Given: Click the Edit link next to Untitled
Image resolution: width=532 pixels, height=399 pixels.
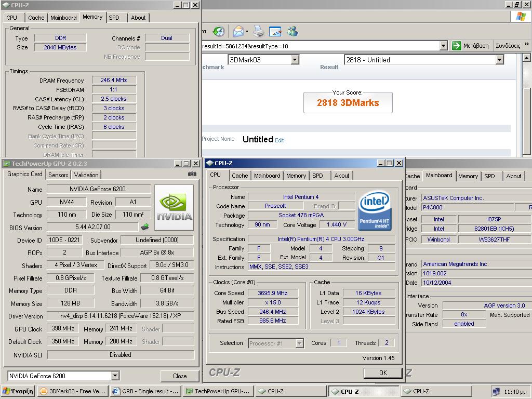Looking at the screenshot, I should [279, 140].
